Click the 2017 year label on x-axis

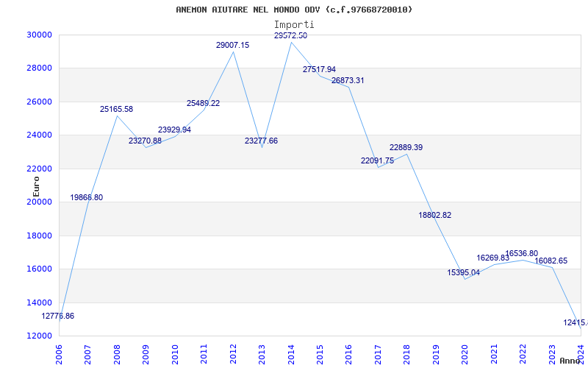pyautogui.click(x=378, y=354)
